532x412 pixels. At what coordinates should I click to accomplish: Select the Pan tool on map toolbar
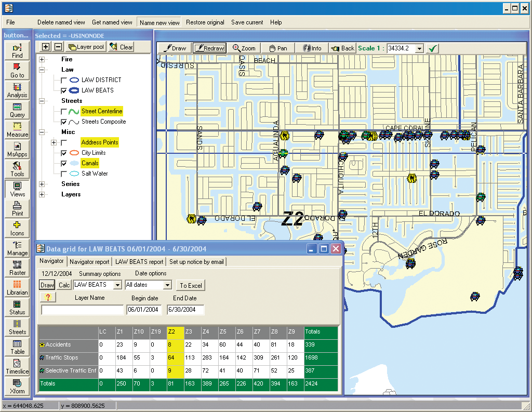click(x=278, y=48)
